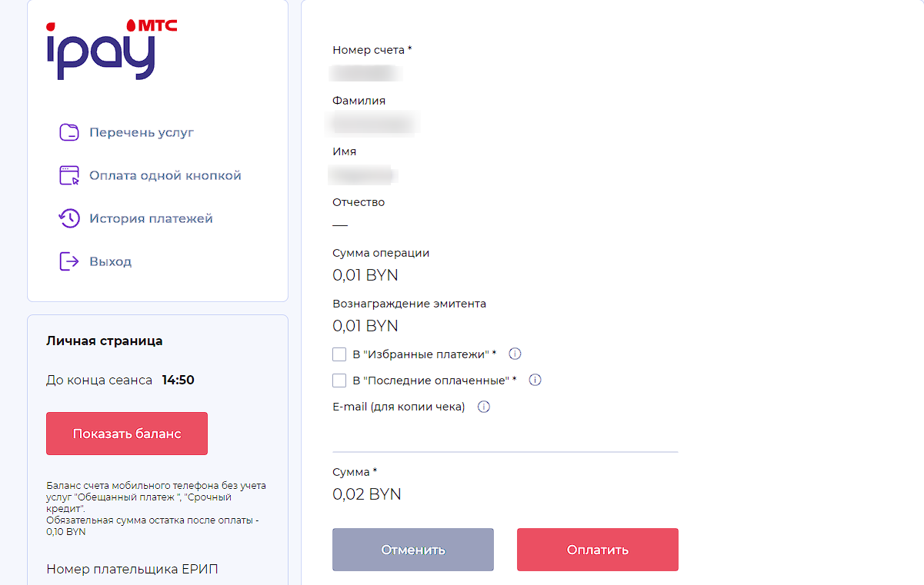This screenshot has height=585, width=924.
Task: Select Выход to log out
Action: (x=110, y=261)
